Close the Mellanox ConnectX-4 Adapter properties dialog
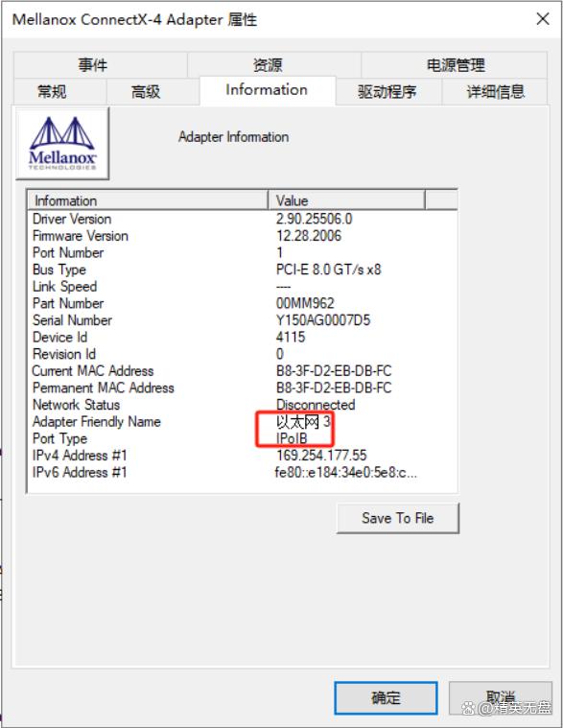Screen dimensions: 563x728 coord(543,19)
